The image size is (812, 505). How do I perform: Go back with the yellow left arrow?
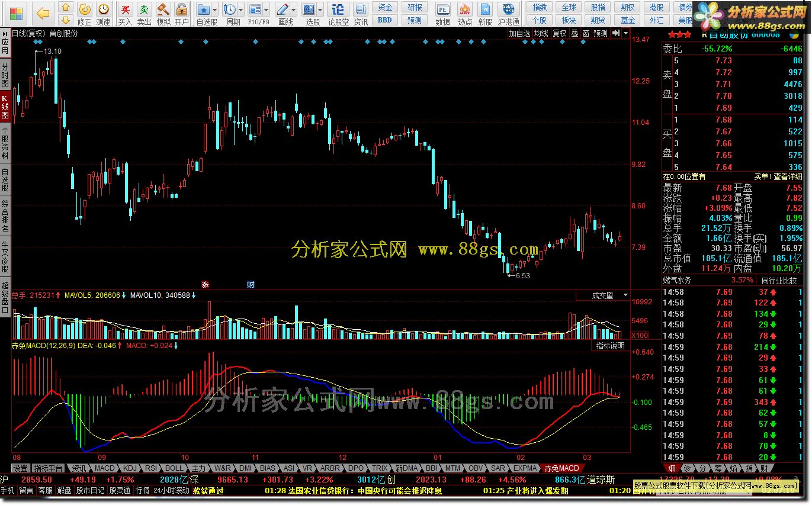pyautogui.click(x=43, y=12)
